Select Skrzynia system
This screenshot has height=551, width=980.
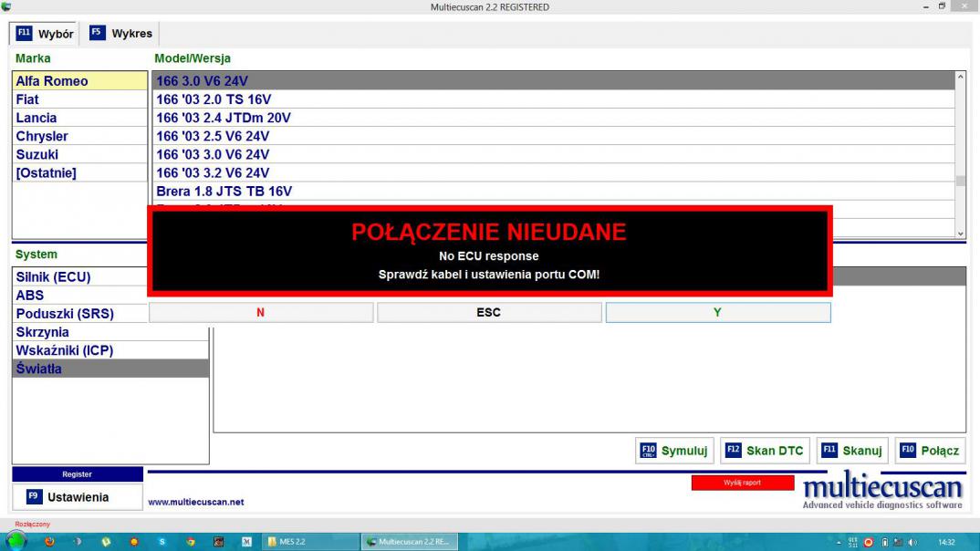(x=110, y=332)
